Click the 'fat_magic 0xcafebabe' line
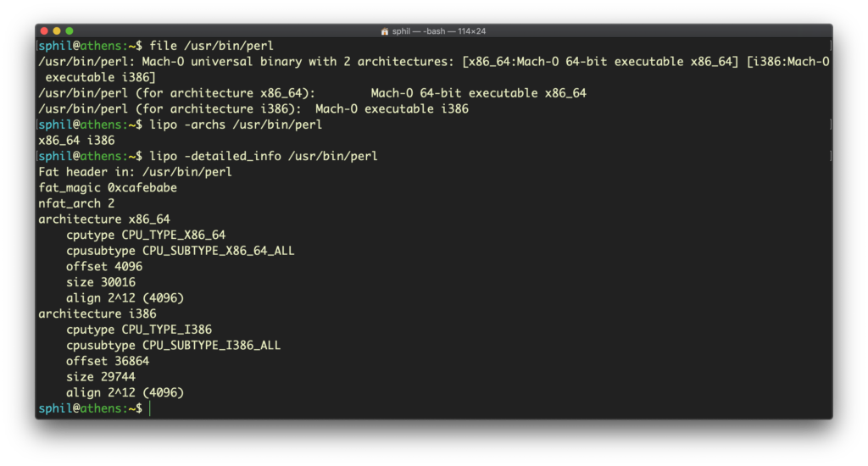Viewport: 868px width, 466px height. click(108, 187)
